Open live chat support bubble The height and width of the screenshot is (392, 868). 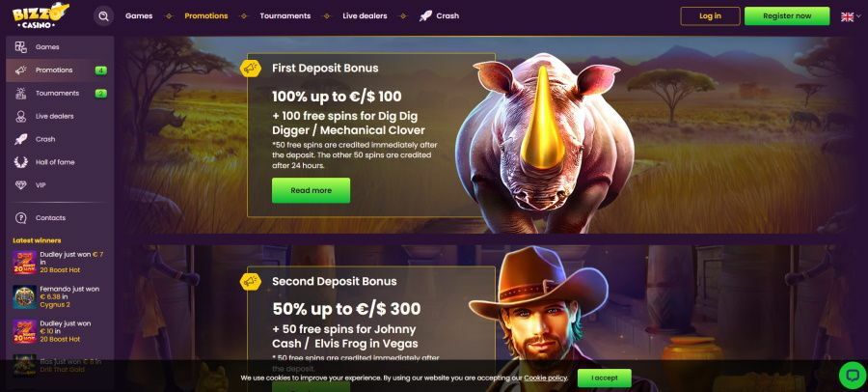click(852, 376)
